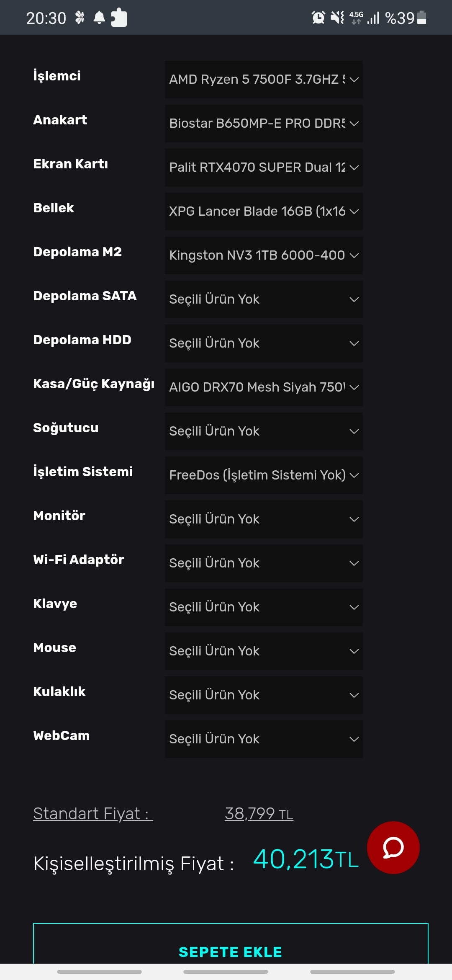The image size is (452, 980).
Task: Tap the pinwheel notification icon
Action: (80, 18)
